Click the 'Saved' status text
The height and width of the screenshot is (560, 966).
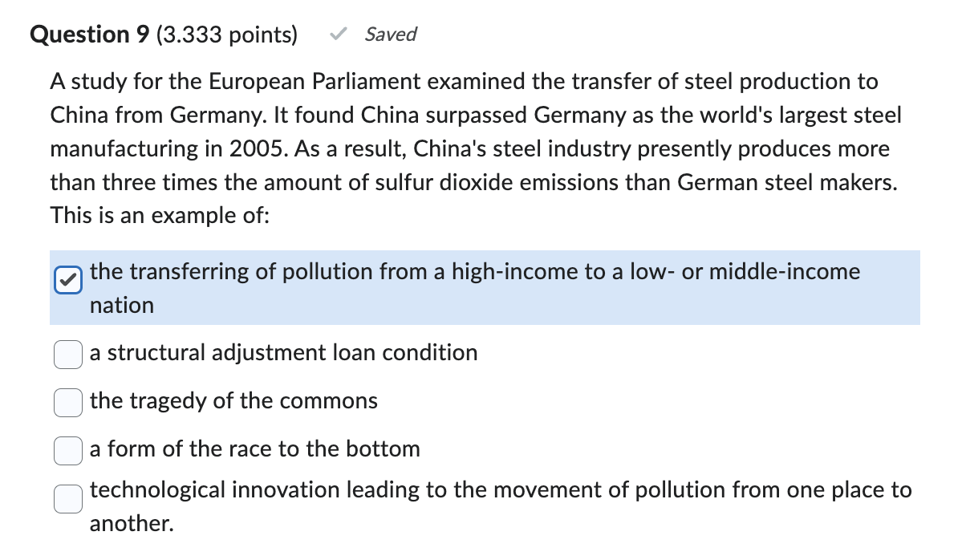(x=391, y=34)
